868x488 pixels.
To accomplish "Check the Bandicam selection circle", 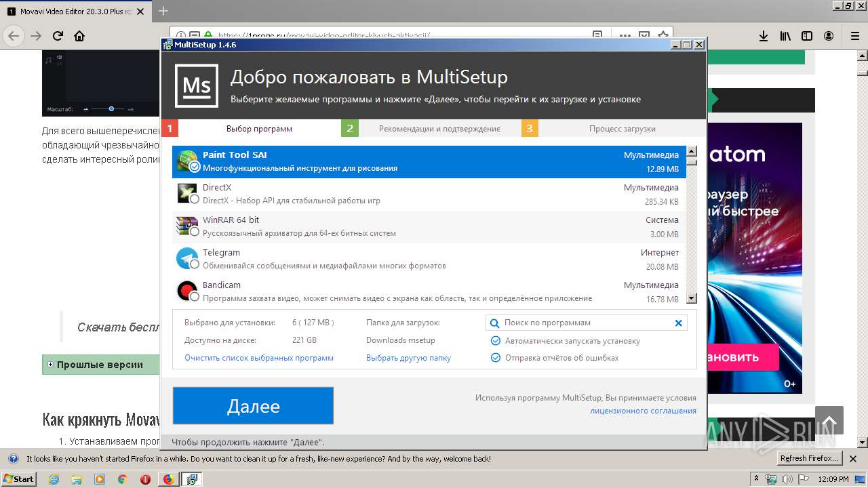I will click(x=195, y=297).
